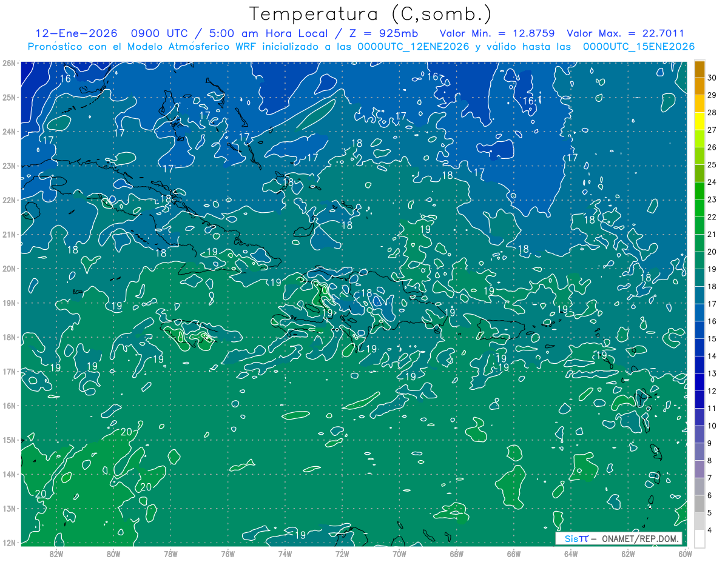Select the pressure level 'Z = 925mb'
The height and width of the screenshot is (562, 728).
(x=380, y=33)
